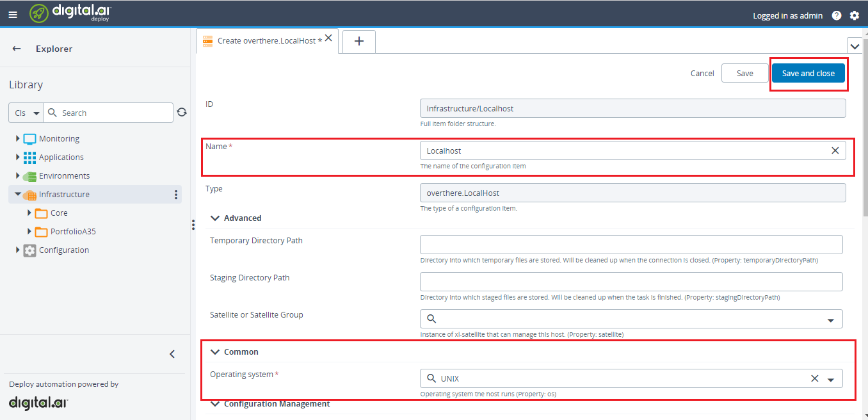This screenshot has width=868, height=420.
Task: Collapse the Advanced section
Action: [x=215, y=218]
